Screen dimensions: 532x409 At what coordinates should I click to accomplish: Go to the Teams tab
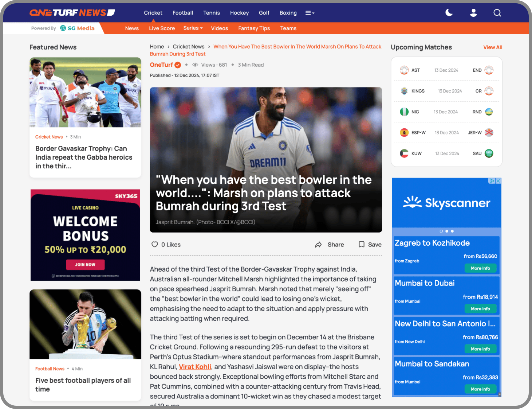tap(288, 28)
